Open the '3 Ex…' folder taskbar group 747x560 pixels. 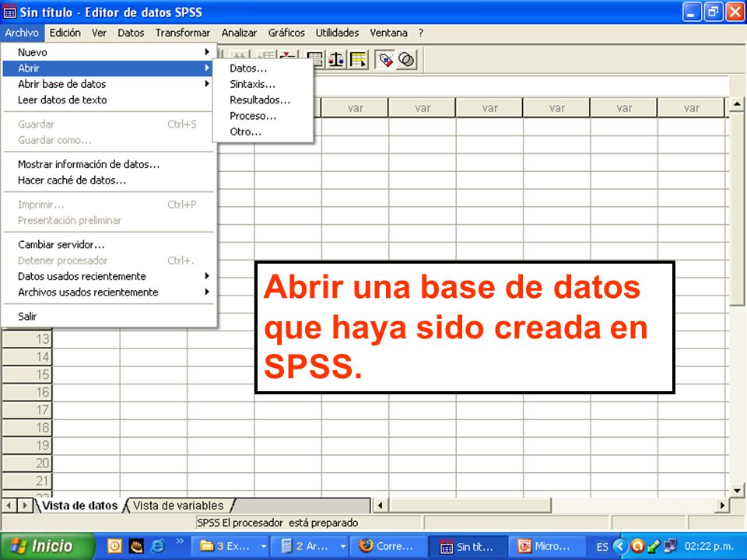click(230, 546)
